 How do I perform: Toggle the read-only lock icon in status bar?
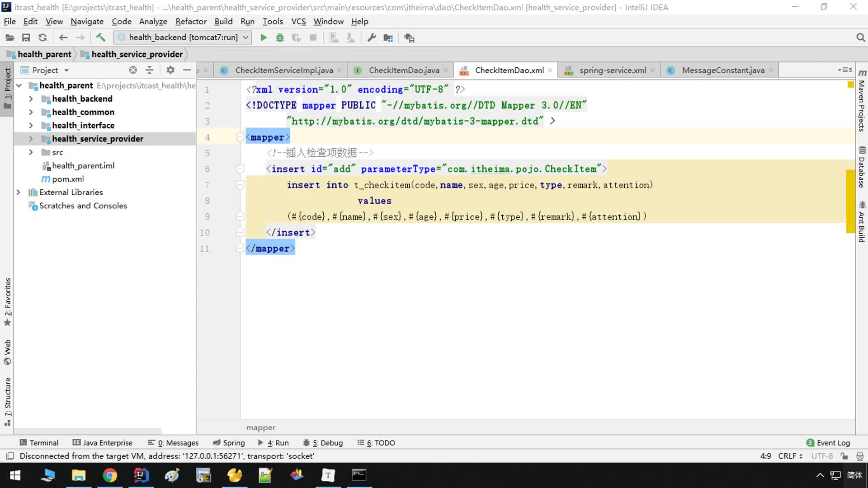pos(844,456)
